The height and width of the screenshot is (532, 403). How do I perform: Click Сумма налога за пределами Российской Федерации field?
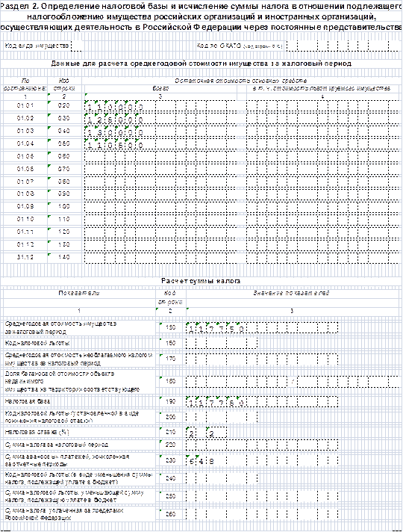262,514
